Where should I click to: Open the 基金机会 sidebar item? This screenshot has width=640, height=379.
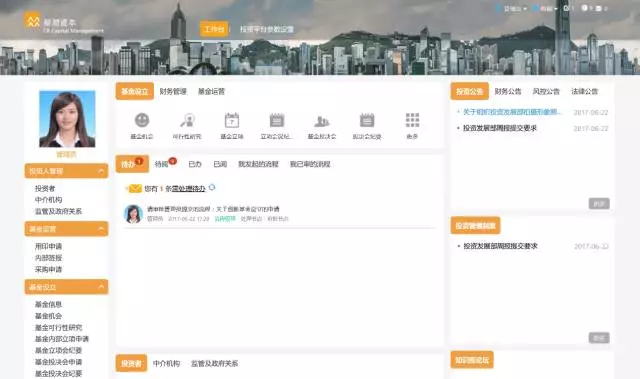coord(49,316)
